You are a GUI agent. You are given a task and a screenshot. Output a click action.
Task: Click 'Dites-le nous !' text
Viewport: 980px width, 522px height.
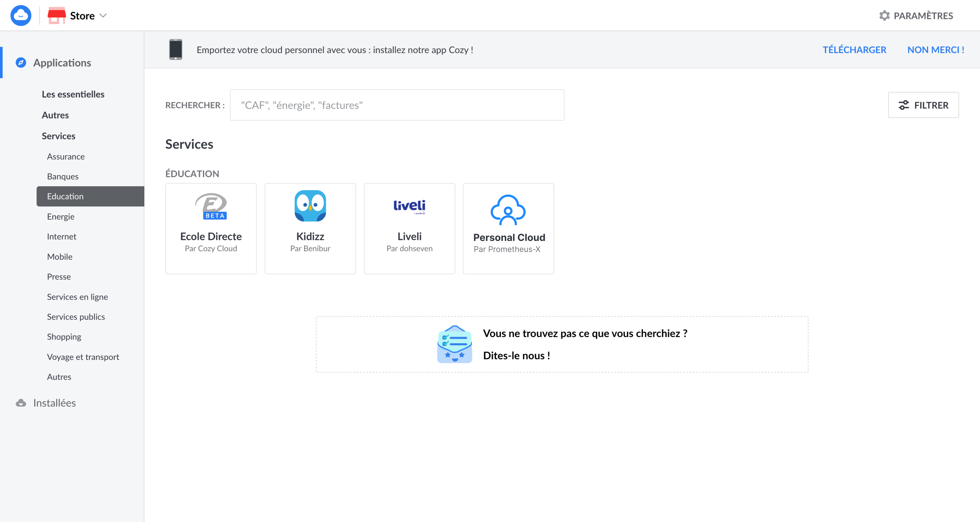(x=516, y=356)
